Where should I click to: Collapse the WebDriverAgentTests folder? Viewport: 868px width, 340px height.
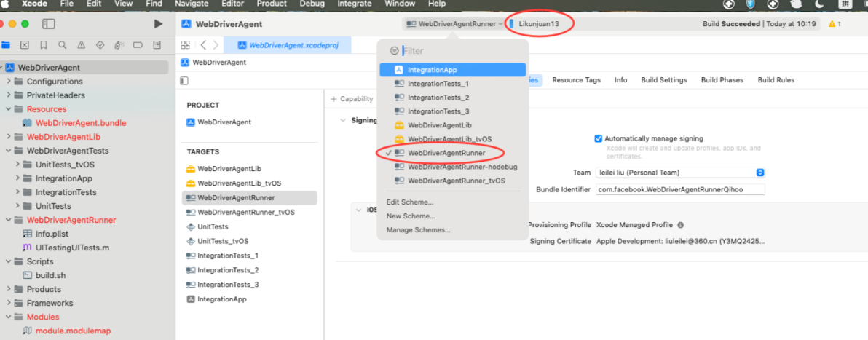[x=8, y=151]
